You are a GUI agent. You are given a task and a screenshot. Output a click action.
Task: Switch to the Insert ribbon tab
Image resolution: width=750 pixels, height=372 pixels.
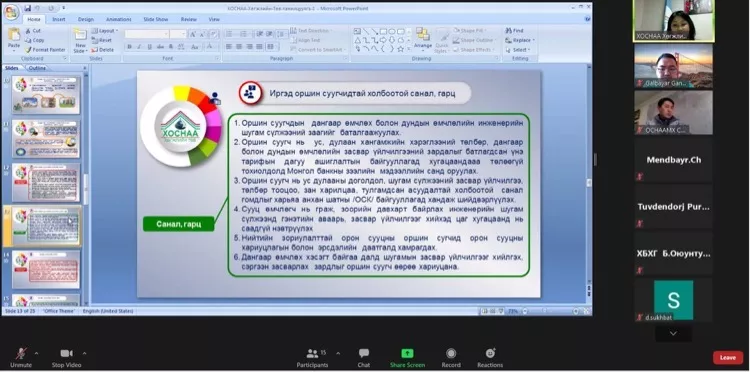[x=59, y=19]
